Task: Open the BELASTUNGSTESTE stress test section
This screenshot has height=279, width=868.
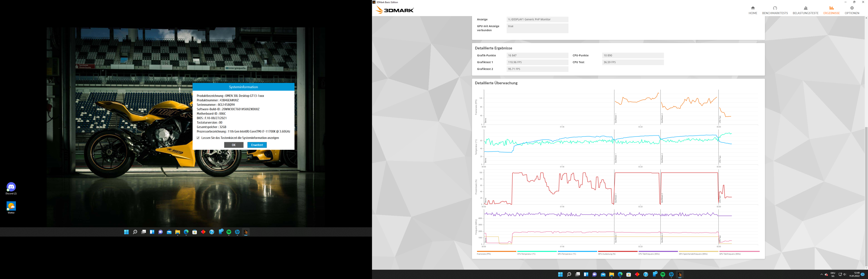Action: click(805, 10)
